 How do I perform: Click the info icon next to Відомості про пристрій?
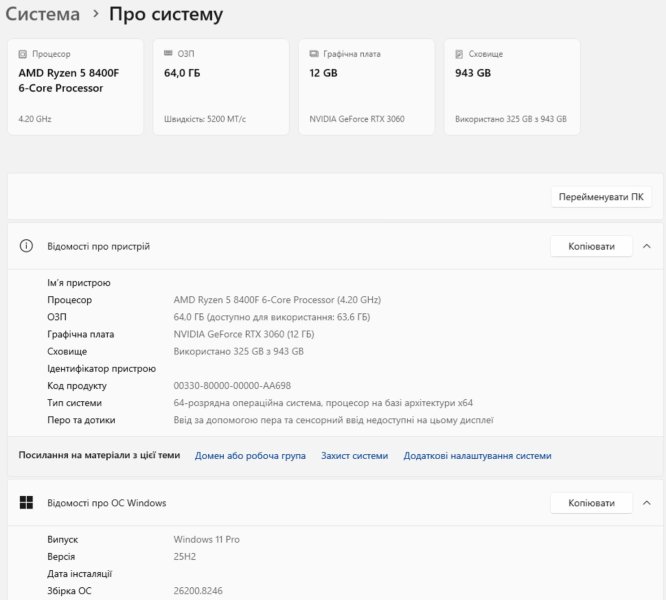[26, 246]
